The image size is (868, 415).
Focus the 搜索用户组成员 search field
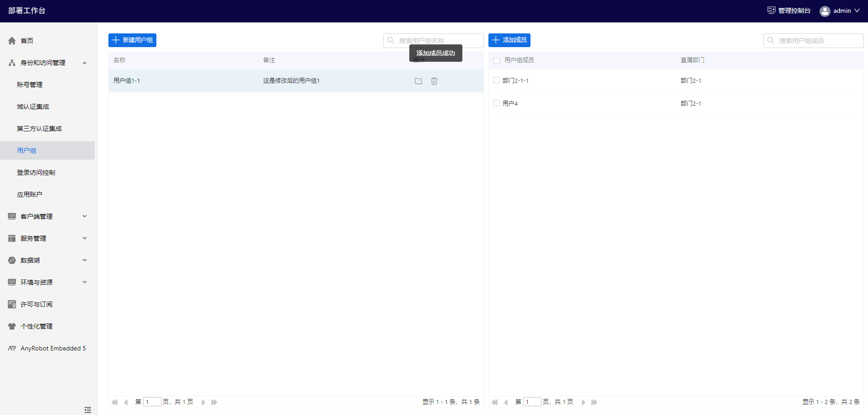[813, 40]
